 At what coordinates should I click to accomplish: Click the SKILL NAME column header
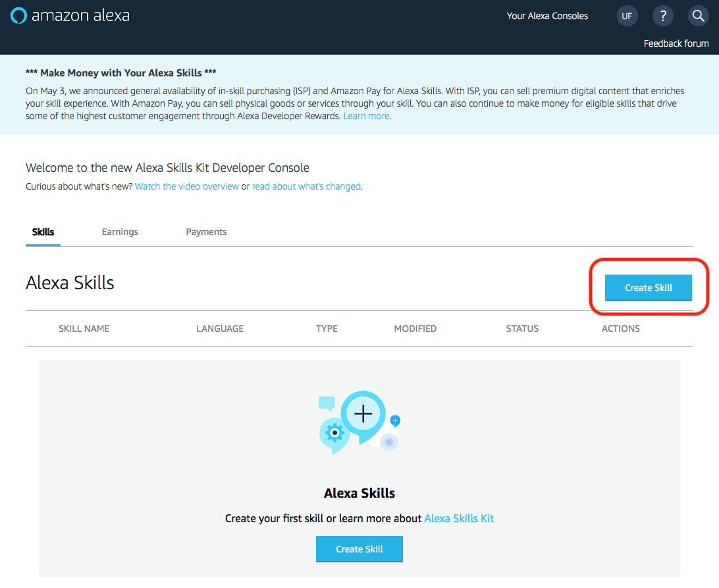tap(84, 328)
